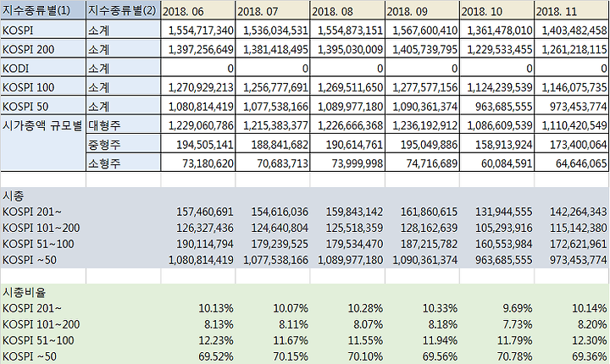Select KOSPI 51~100 label in 시총 section
The height and width of the screenshot is (364, 610).
pyautogui.click(x=38, y=244)
